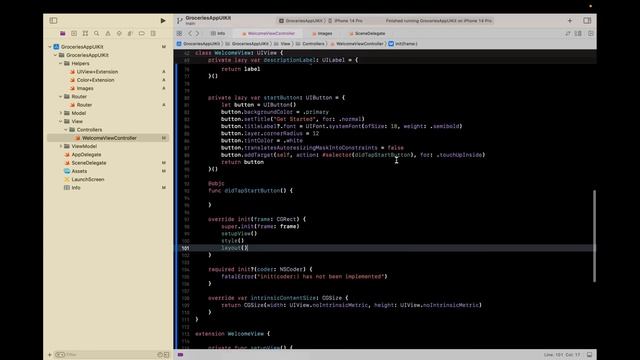The image size is (640, 360).
Task: Click the git branch icon near GroceriesAppUIKit
Action: pyautogui.click(x=180, y=20)
